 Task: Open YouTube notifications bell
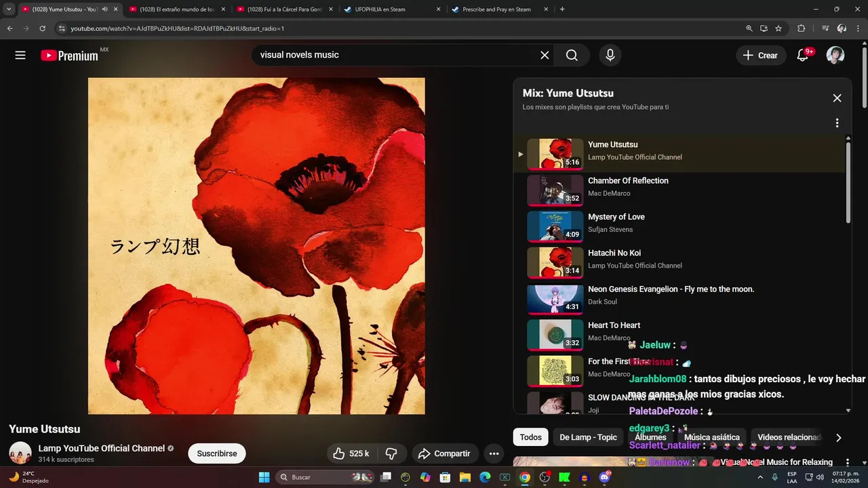(x=802, y=56)
